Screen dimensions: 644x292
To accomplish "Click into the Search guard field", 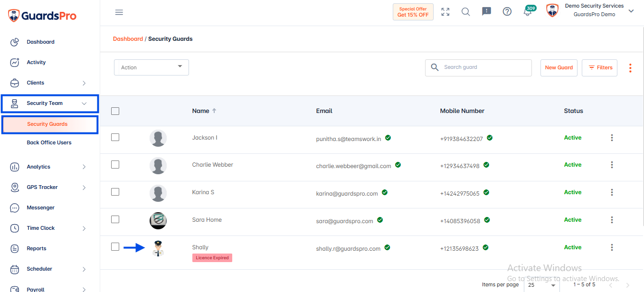I will (478, 67).
